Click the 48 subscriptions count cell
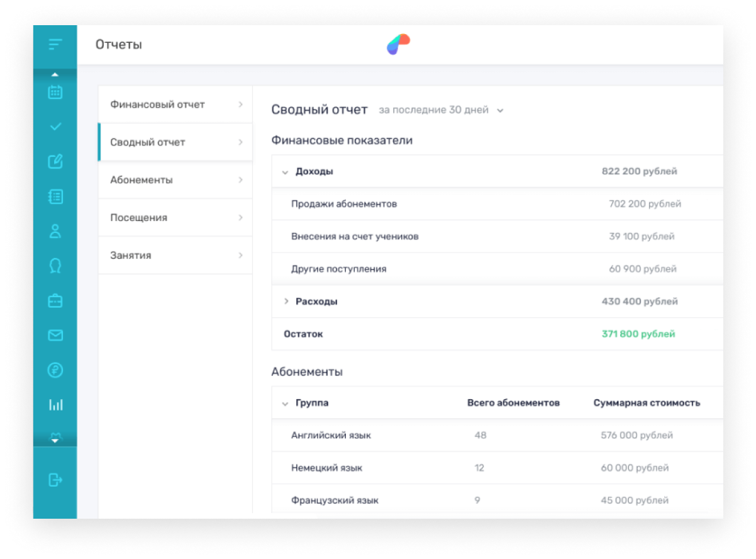This screenshot has width=756, height=559. pos(481,436)
